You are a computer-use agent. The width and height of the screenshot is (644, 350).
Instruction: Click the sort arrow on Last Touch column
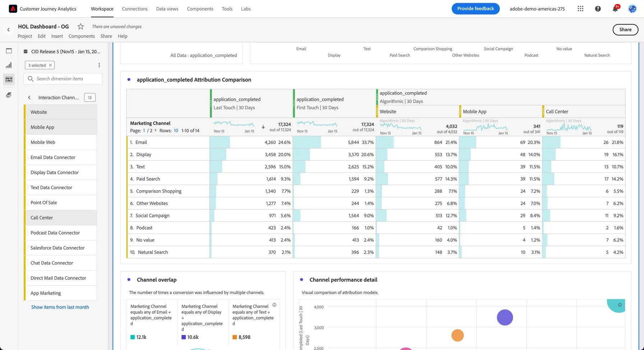tap(263, 127)
